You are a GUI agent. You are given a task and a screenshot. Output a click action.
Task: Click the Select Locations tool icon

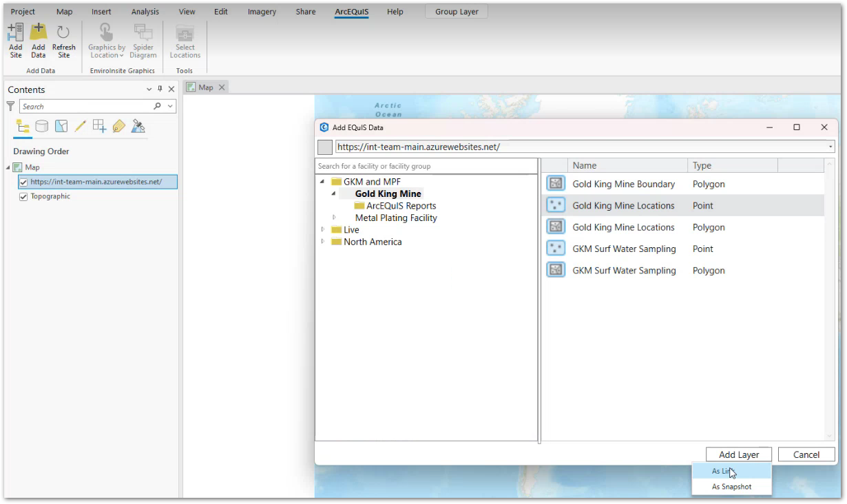click(185, 41)
